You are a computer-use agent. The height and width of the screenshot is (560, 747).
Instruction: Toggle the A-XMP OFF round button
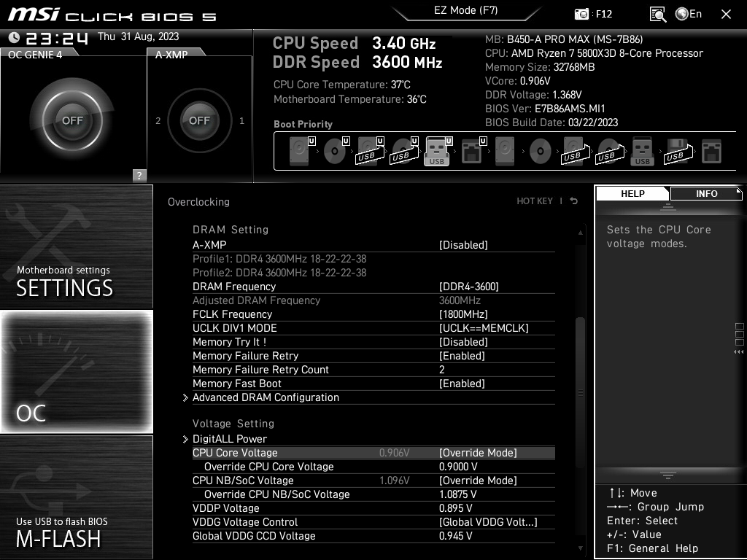click(199, 120)
